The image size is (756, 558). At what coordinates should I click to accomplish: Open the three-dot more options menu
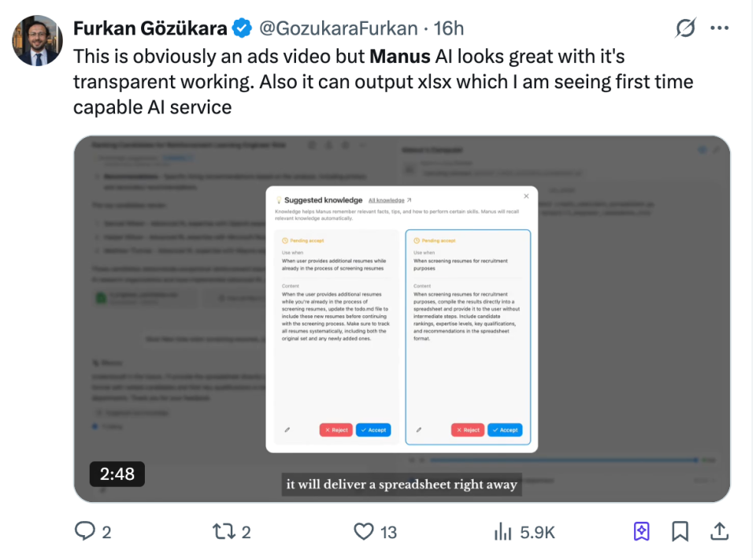pyautogui.click(x=720, y=28)
